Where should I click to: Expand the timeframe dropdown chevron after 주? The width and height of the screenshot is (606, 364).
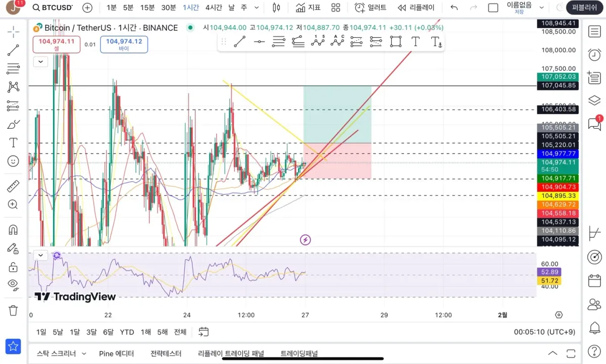(x=257, y=8)
